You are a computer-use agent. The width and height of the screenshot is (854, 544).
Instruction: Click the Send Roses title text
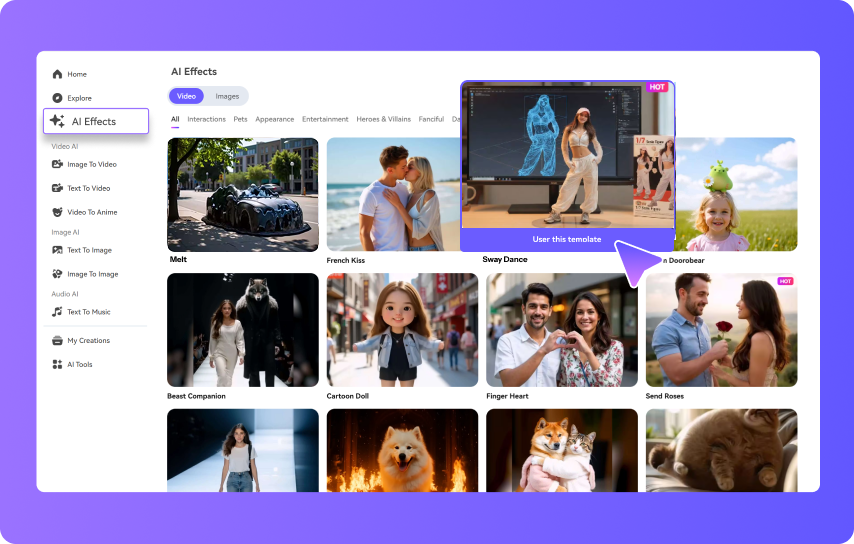pyautogui.click(x=664, y=396)
